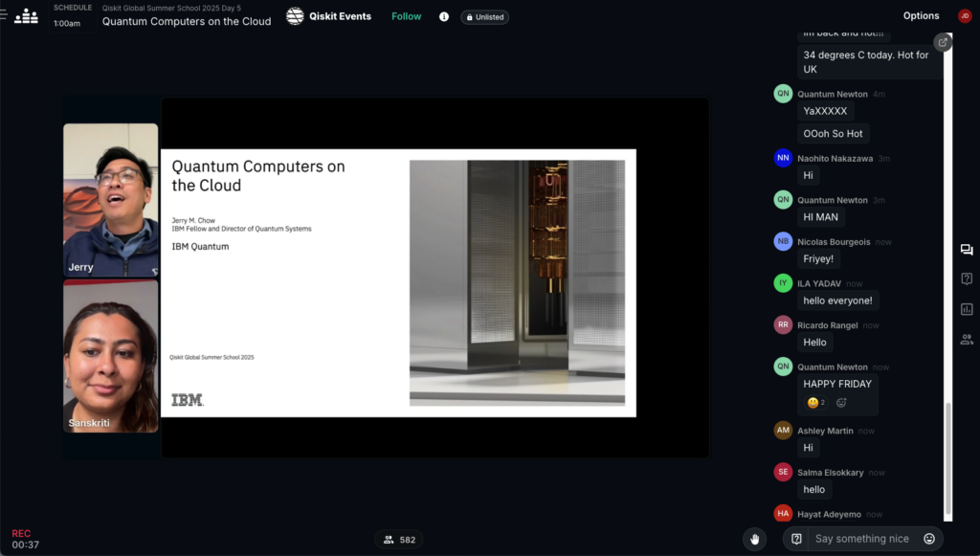The width and height of the screenshot is (980, 556).
Task: Click the 582 attendees counter
Action: coord(399,540)
